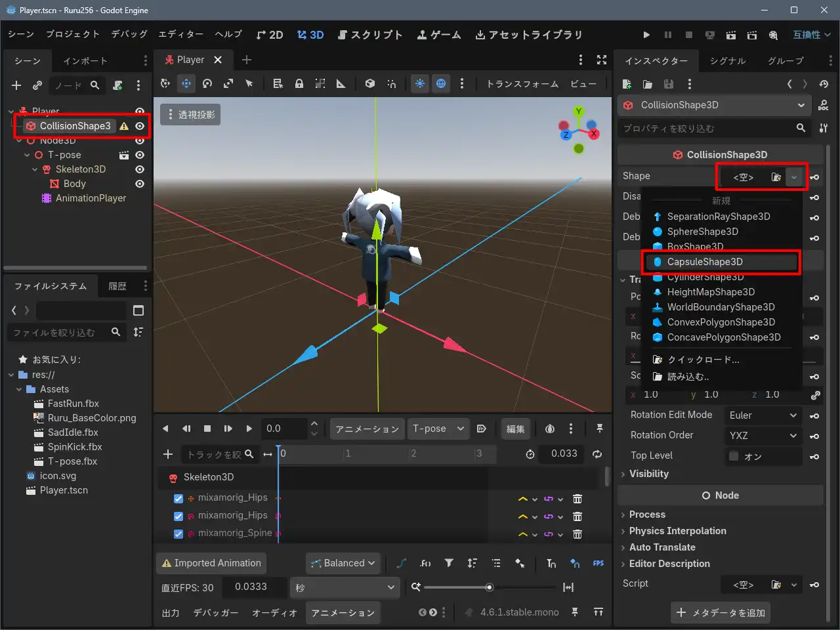This screenshot has width=840, height=630.
Task: Choose CapsuleShape3D from the shape list
Action: (705, 262)
